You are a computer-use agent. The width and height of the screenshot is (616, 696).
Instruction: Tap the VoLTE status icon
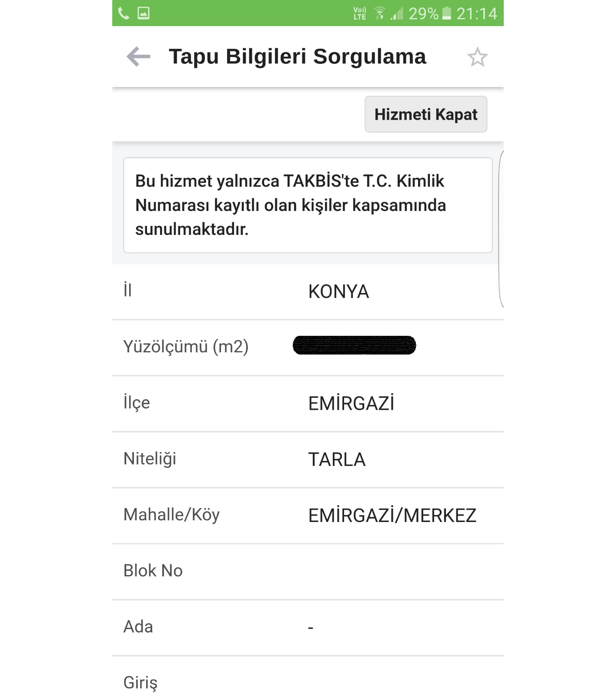360,13
